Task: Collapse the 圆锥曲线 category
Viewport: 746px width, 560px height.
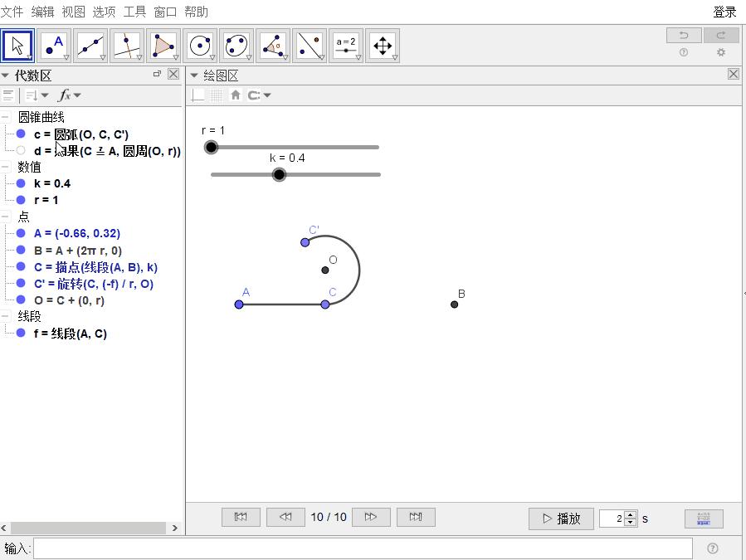Action: click(x=6, y=117)
